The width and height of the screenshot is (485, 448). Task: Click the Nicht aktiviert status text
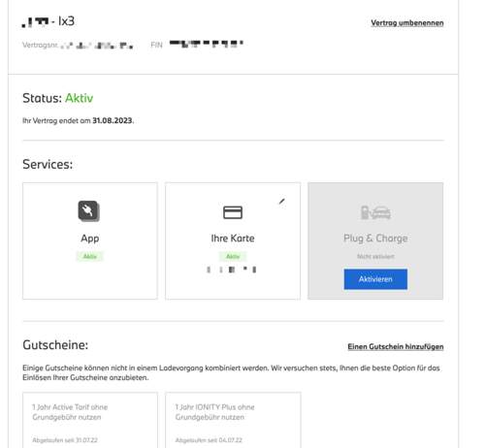click(375, 256)
